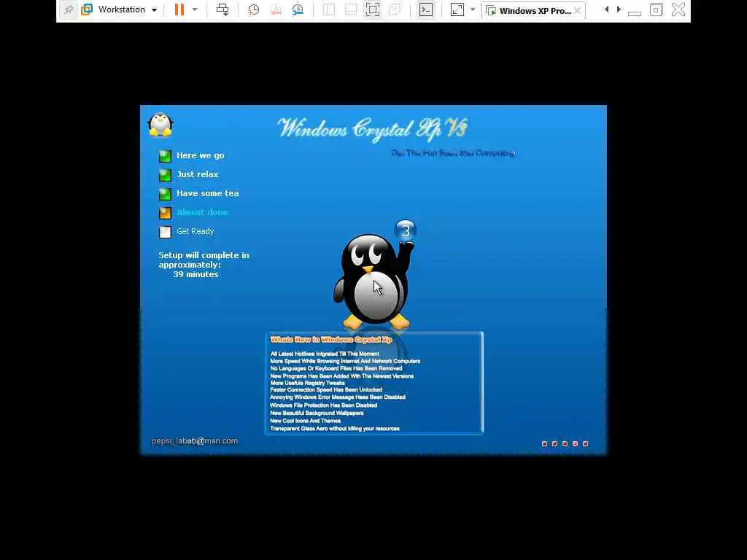Click the large penguin mascot in the center
Viewport: 747px width, 560px height.
pyautogui.click(x=373, y=281)
